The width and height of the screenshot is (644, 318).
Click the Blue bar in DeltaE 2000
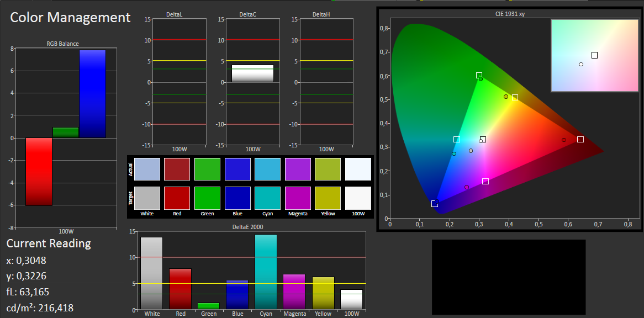coord(237,295)
